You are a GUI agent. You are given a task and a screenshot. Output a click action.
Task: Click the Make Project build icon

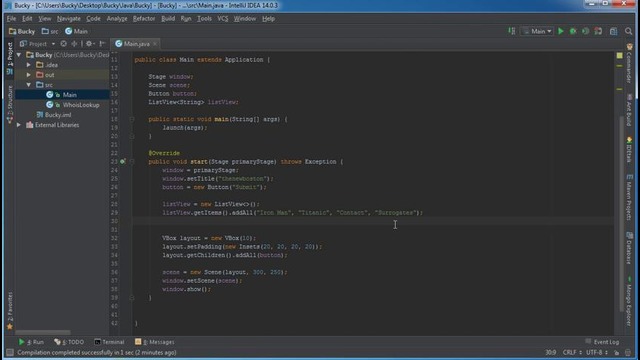tap(511, 31)
